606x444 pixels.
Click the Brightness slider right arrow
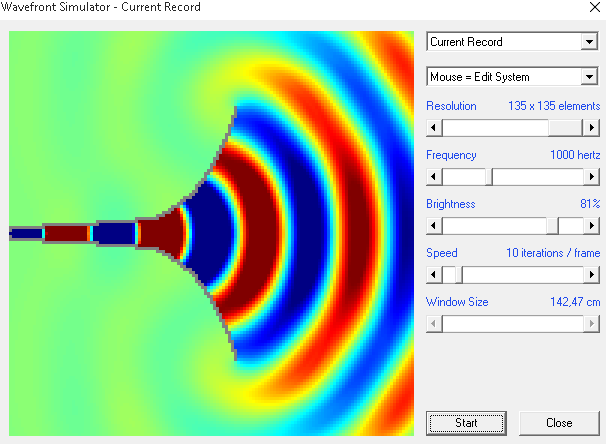coord(591,225)
